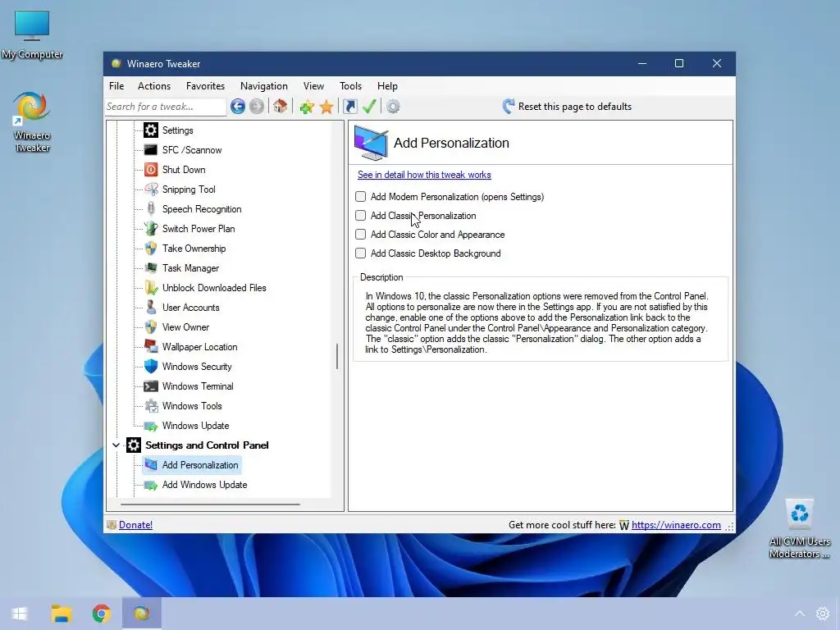Open settings via the toolbar gear icon
Screen dimensions: 840x630
coord(393,107)
